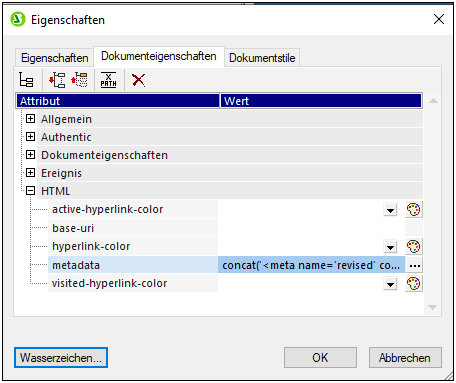
Task: Select the hyperlink-color attribute label
Action: pos(91,247)
